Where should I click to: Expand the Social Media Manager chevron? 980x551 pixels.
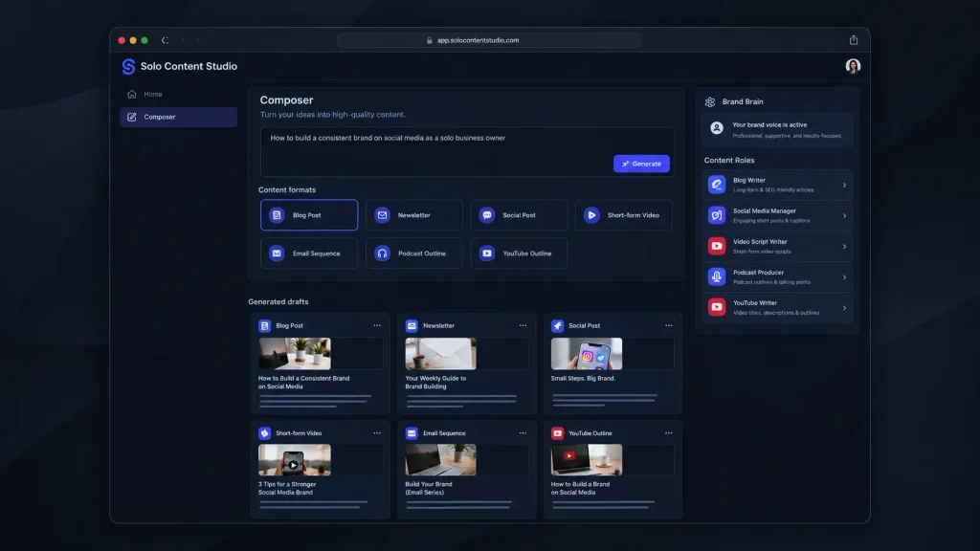tap(844, 215)
